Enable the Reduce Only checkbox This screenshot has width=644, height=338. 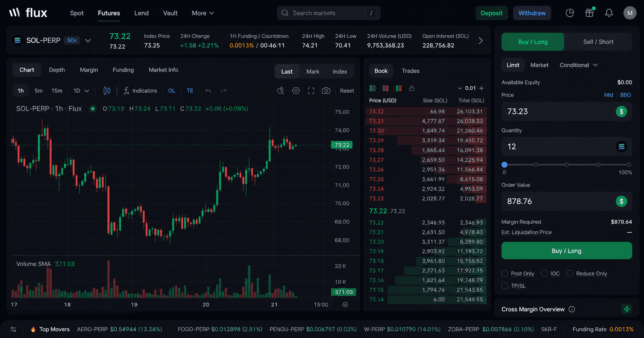coord(570,274)
